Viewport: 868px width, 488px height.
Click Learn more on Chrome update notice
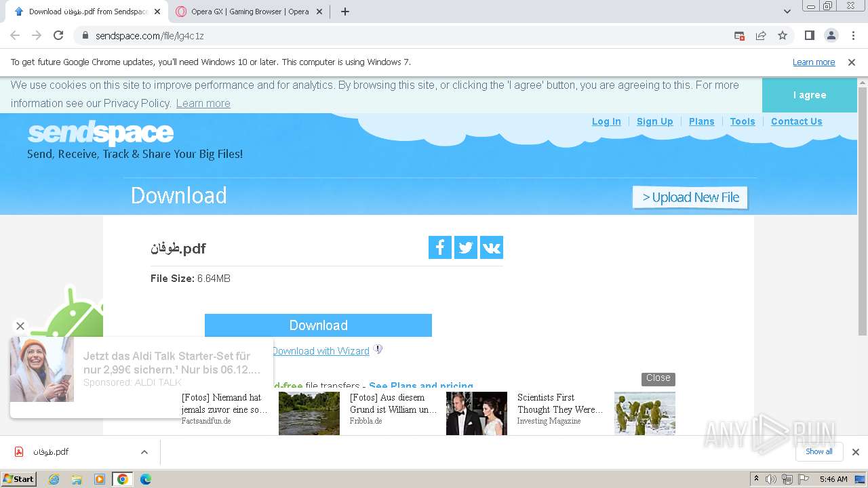click(x=814, y=62)
